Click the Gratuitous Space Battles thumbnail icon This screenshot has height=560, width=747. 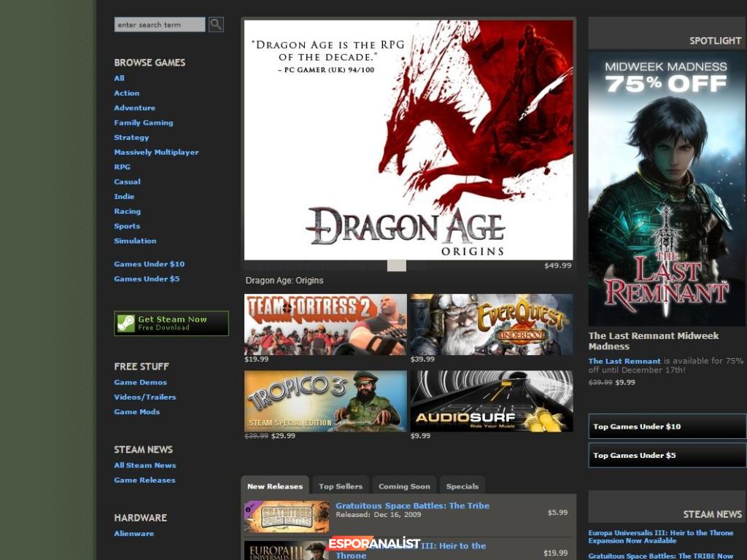pos(287,516)
